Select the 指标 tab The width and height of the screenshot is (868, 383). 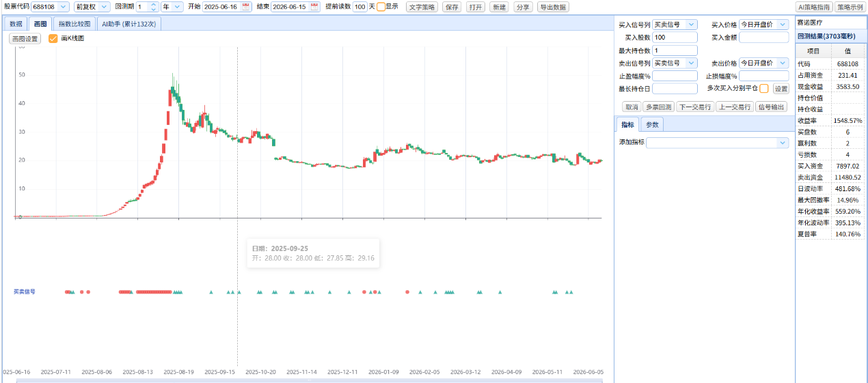pyautogui.click(x=628, y=124)
